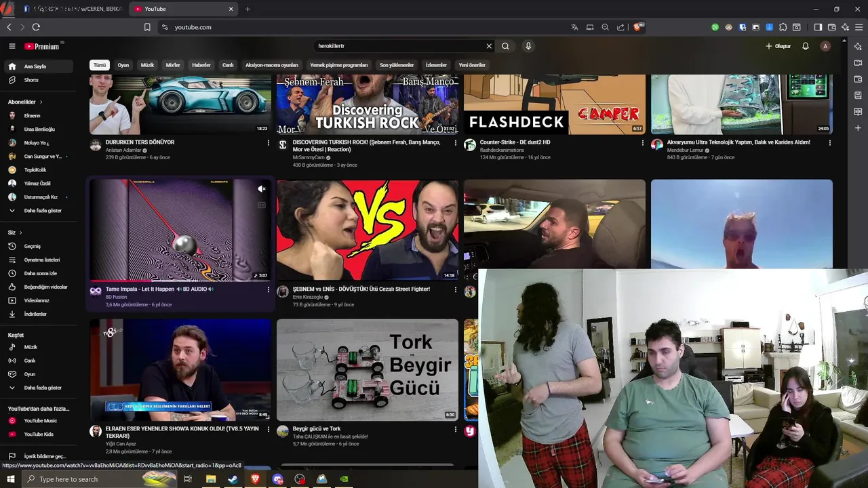Open Windows Start menu
The height and width of the screenshot is (488, 868).
tap(11, 479)
